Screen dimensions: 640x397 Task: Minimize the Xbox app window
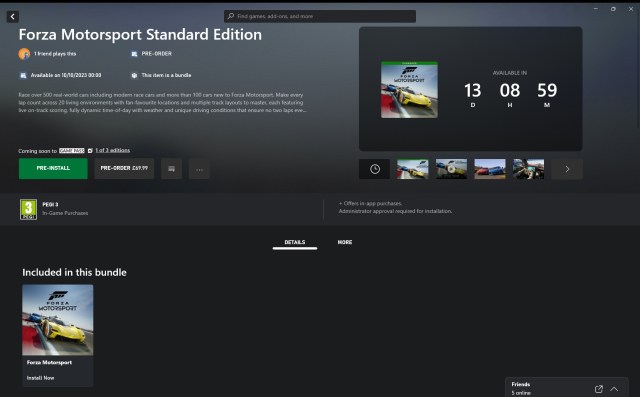pos(596,9)
